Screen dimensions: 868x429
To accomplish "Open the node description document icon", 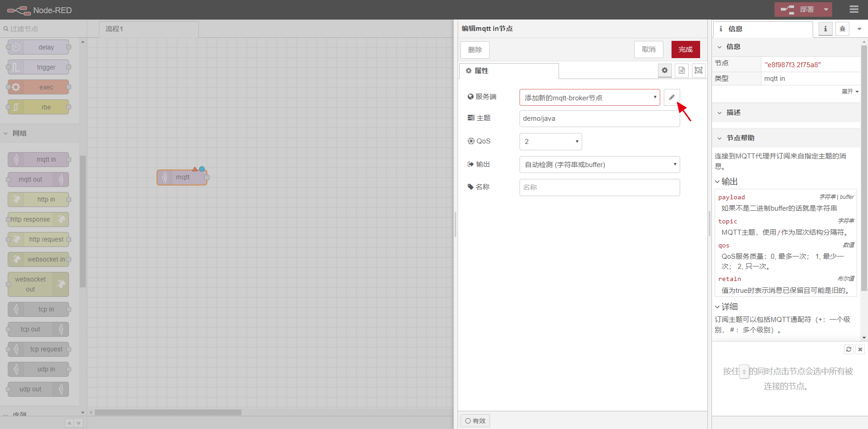I will [682, 70].
